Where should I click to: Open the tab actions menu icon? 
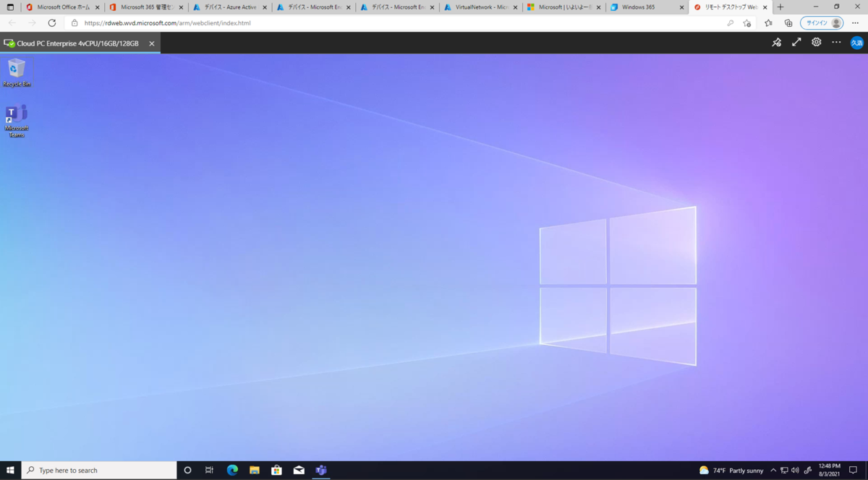(10, 7)
